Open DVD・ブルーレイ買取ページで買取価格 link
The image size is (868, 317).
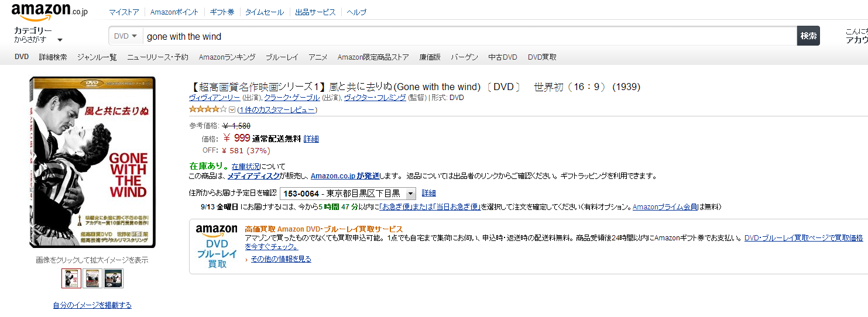pyautogui.click(x=804, y=238)
